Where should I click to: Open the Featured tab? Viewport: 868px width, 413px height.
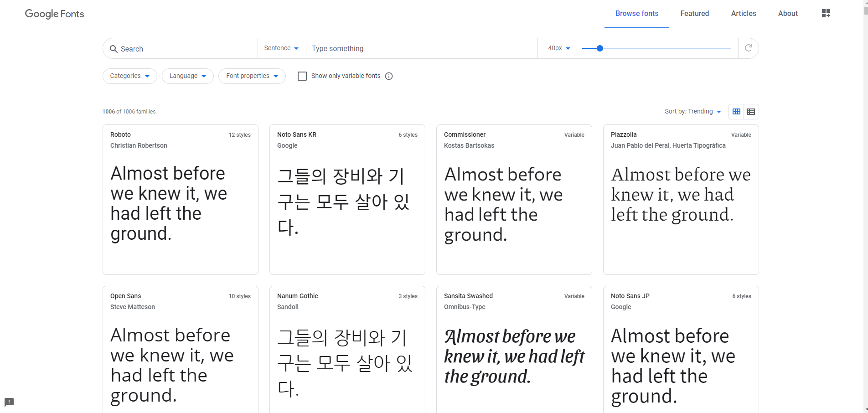[694, 14]
